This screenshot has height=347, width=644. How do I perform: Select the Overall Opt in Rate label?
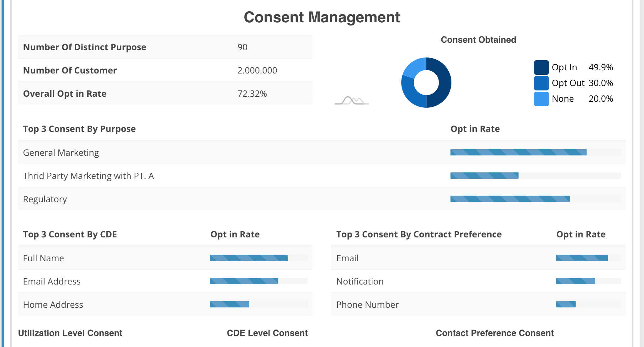[x=65, y=94]
